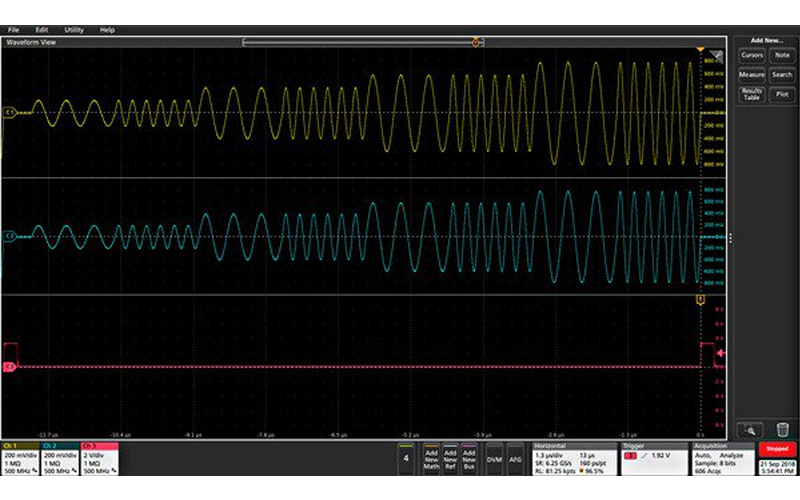
Task: Click the date and time badge
Action: [777, 467]
